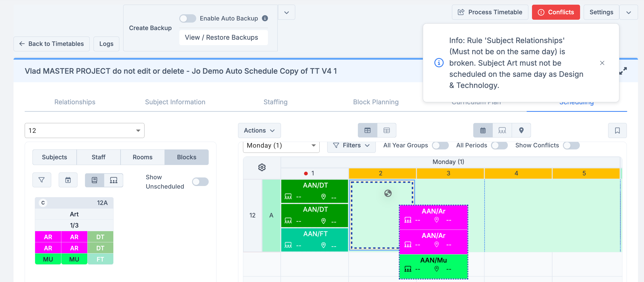The image size is (644, 282).
Task: Click the red Conflicts button
Action: click(556, 12)
